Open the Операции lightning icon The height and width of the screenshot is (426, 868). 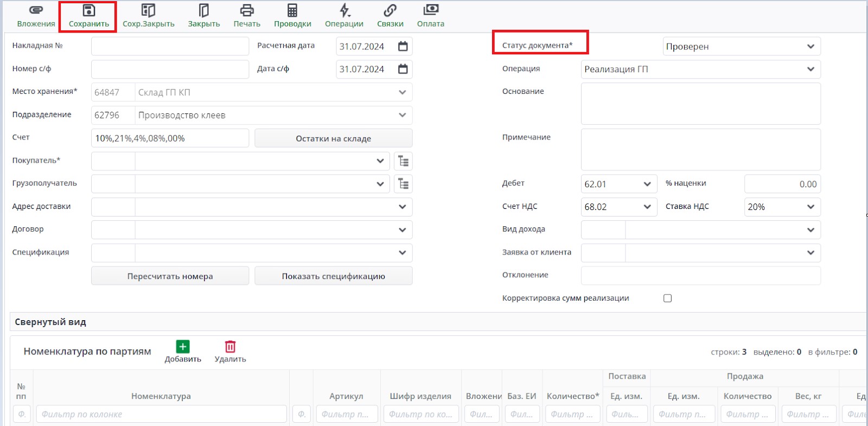(x=344, y=11)
